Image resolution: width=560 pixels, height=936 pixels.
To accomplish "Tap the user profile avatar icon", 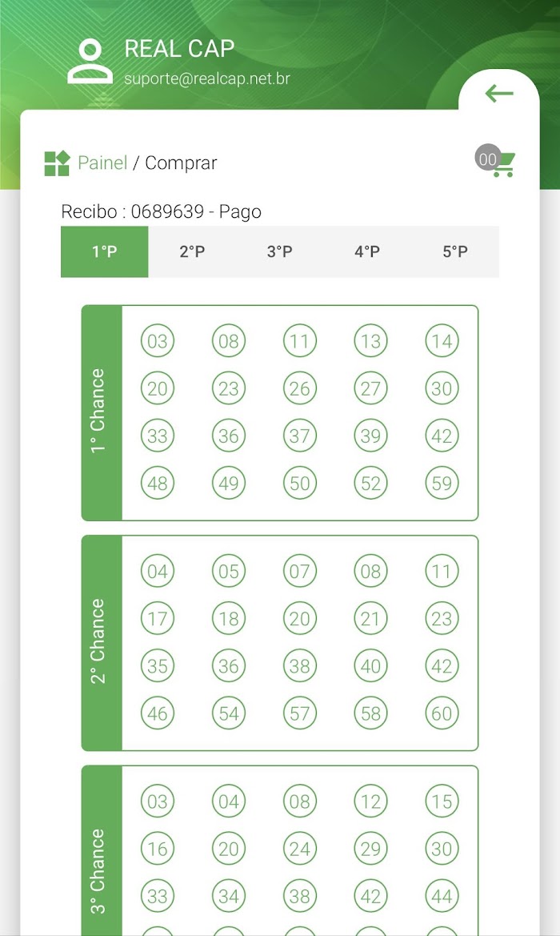I will [x=90, y=61].
